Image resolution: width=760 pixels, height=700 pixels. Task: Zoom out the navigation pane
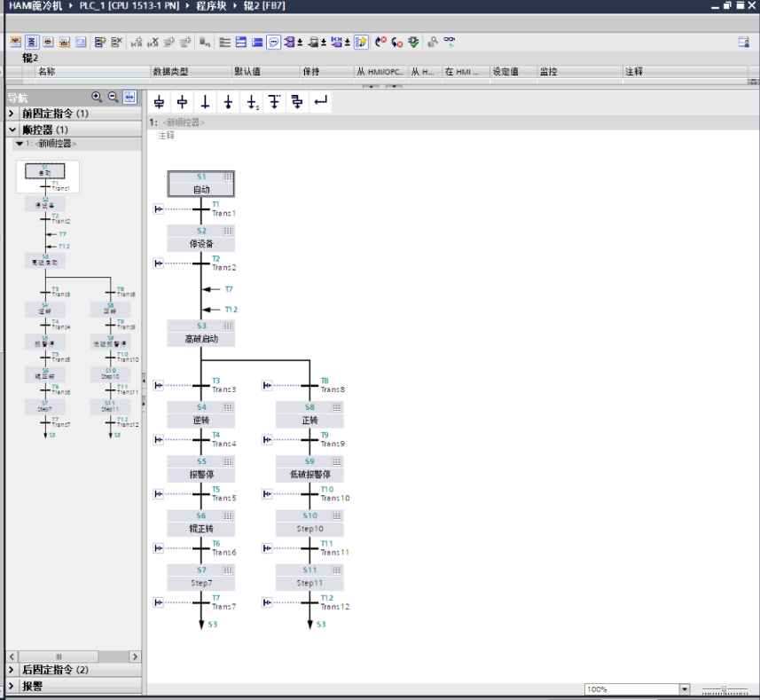(x=113, y=97)
